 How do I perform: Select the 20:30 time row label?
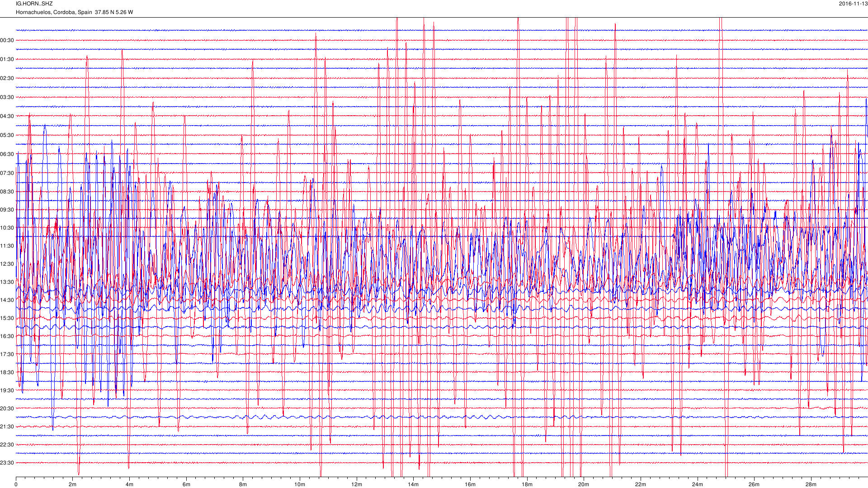coord(7,408)
